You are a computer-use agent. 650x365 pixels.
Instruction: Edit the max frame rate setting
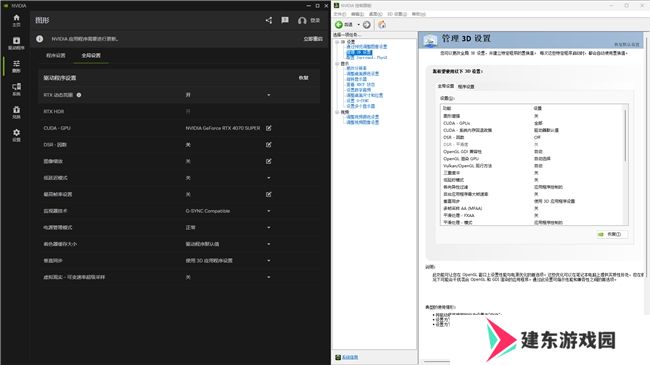[269, 194]
